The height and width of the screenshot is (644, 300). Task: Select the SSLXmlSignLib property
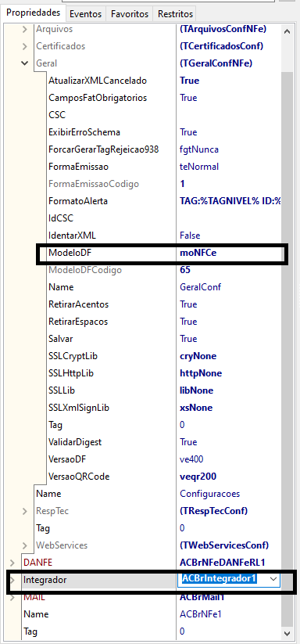tap(79, 408)
